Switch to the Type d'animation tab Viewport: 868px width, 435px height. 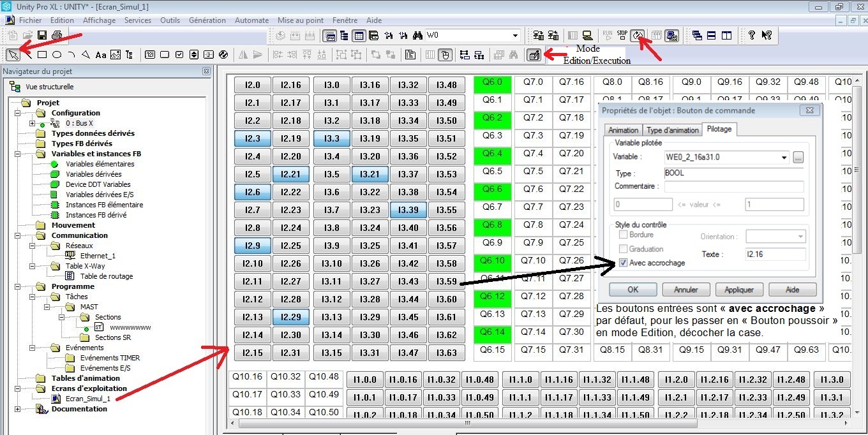tap(673, 130)
